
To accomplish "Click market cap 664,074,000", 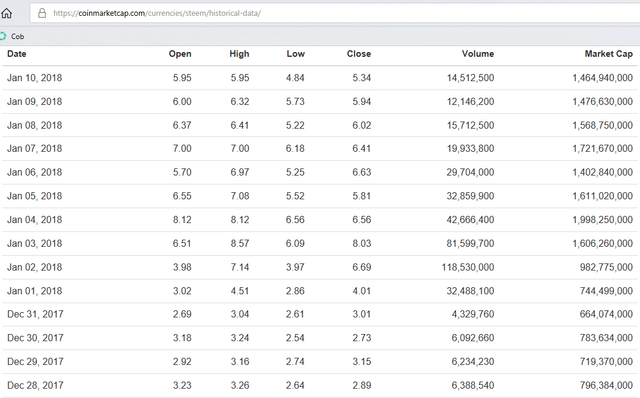I will click(606, 314).
